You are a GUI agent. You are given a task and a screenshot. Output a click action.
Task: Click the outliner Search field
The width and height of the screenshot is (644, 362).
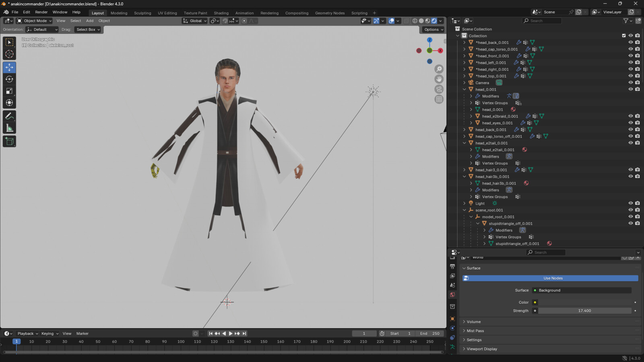click(542, 21)
